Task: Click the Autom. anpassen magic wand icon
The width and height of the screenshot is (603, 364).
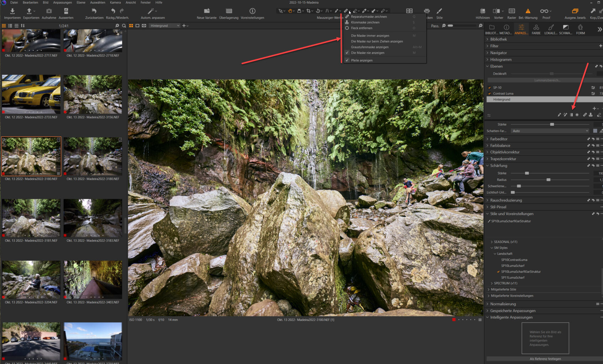Action: pos(151,11)
